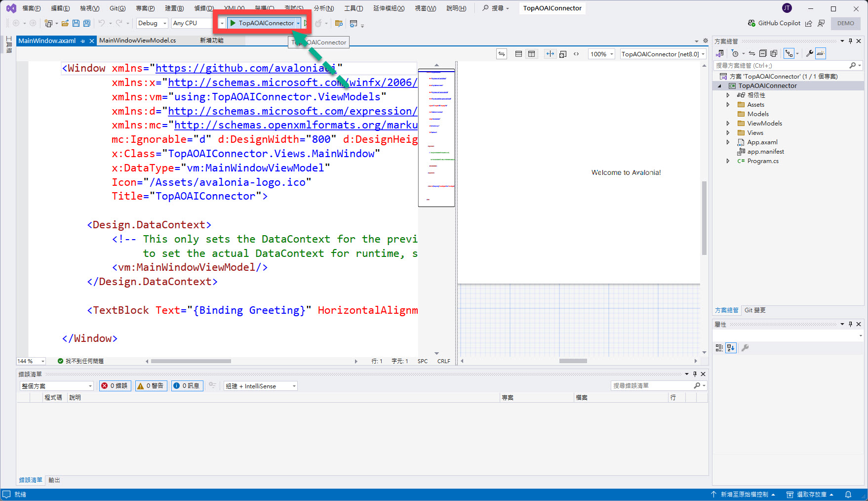
Task: Click the Undo arrow icon
Action: tap(102, 23)
